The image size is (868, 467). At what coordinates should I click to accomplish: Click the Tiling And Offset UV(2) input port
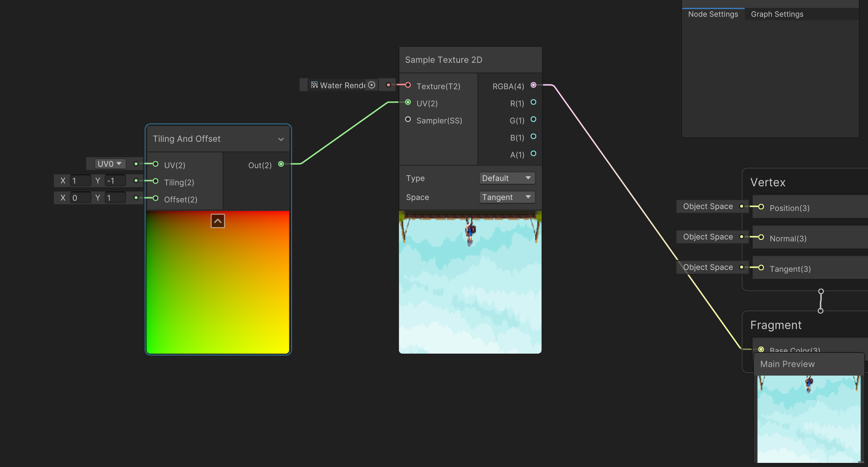pyautogui.click(x=156, y=164)
